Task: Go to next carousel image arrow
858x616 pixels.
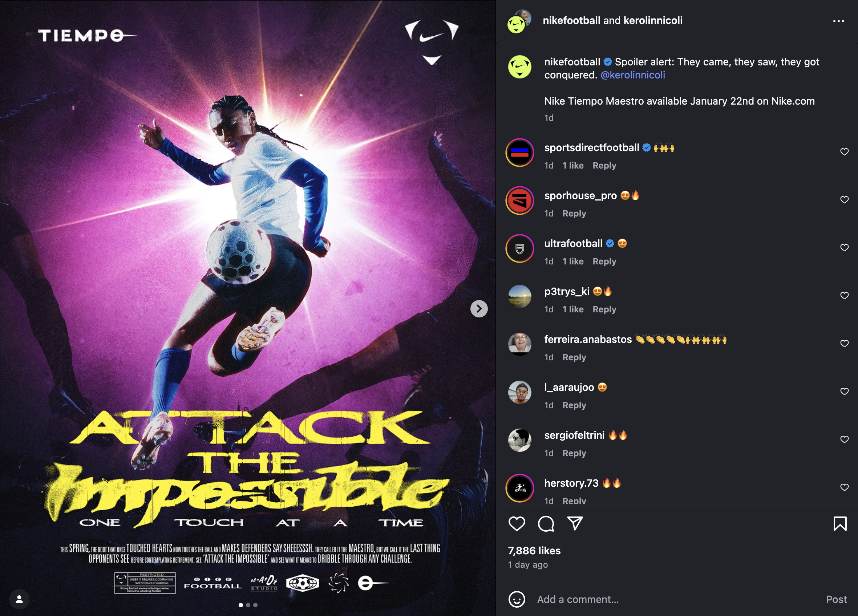Action: tap(478, 309)
